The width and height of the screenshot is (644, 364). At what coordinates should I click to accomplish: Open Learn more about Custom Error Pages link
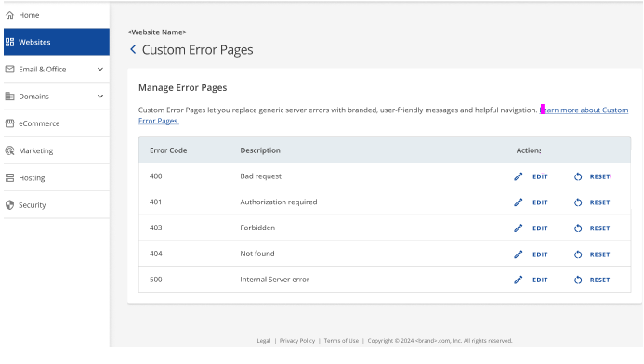pos(584,110)
